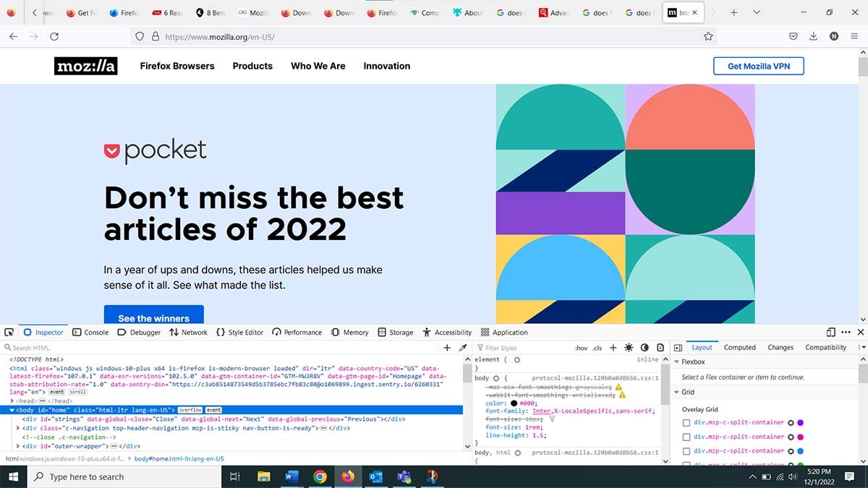
Task: Toggle the .cls classes panel
Action: pyautogui.click(x=597, y=348)
